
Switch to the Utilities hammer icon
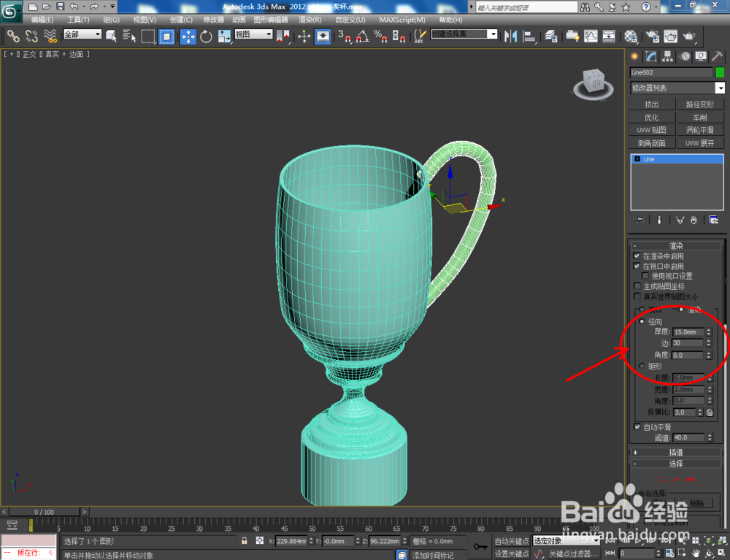pyautogui.click(x=717, y=56)
